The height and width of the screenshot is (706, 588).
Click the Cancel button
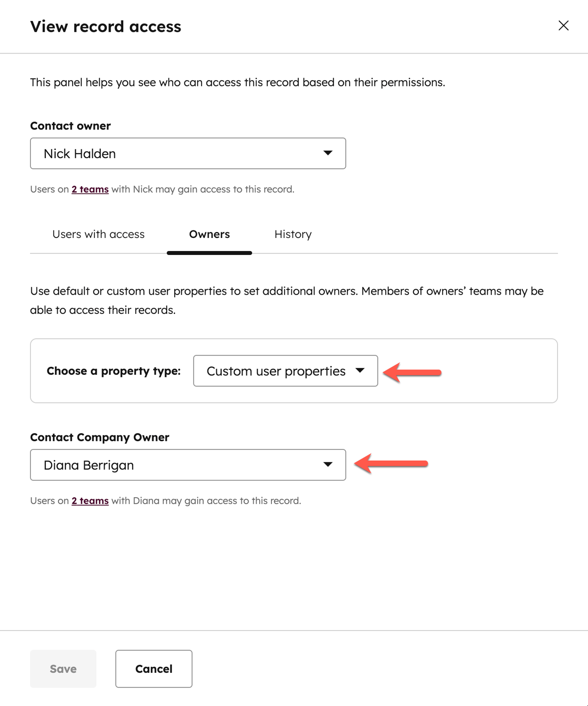(153, 669)
